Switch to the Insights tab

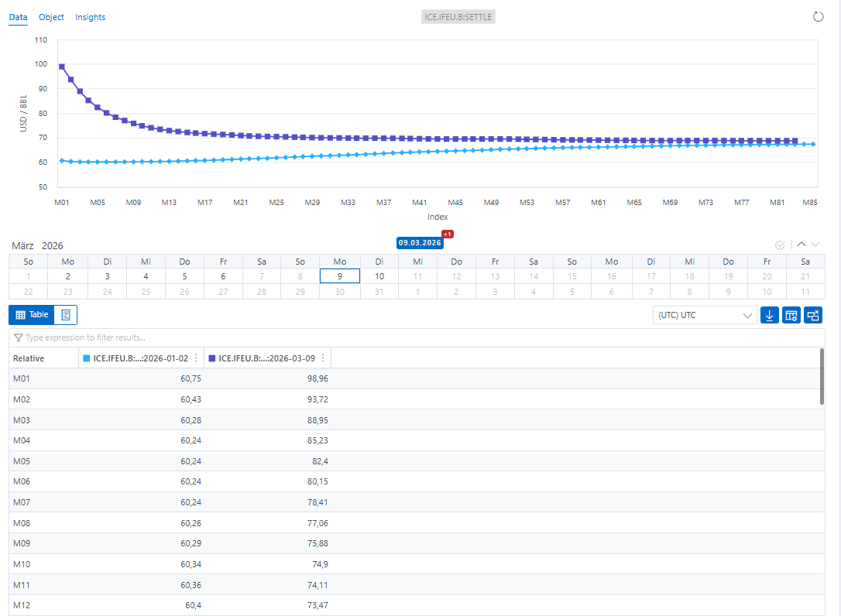point(91,17)
